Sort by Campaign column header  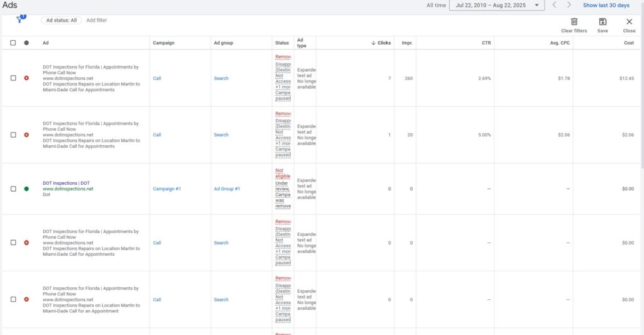164,43
